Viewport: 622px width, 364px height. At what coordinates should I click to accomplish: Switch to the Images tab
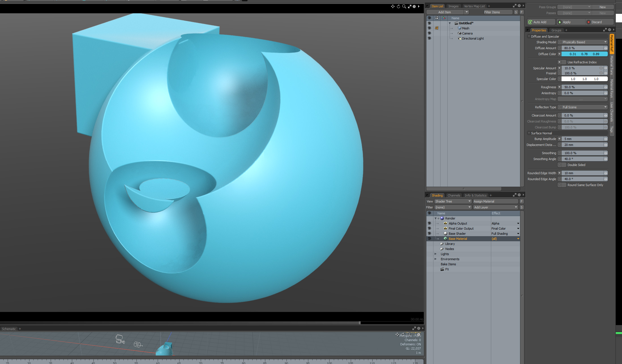tap(453, 6)
